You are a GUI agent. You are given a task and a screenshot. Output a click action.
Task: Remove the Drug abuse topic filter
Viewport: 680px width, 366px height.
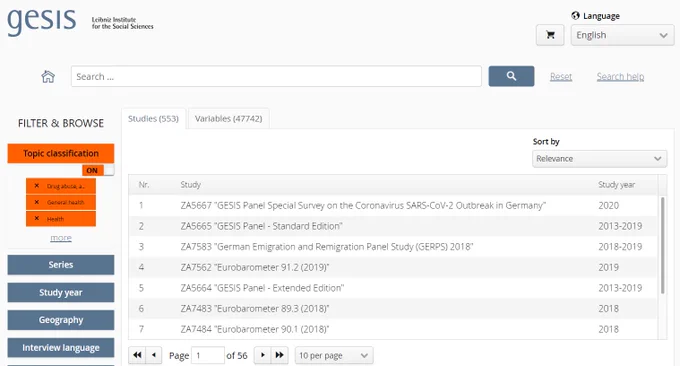click(x=37, y=186)
